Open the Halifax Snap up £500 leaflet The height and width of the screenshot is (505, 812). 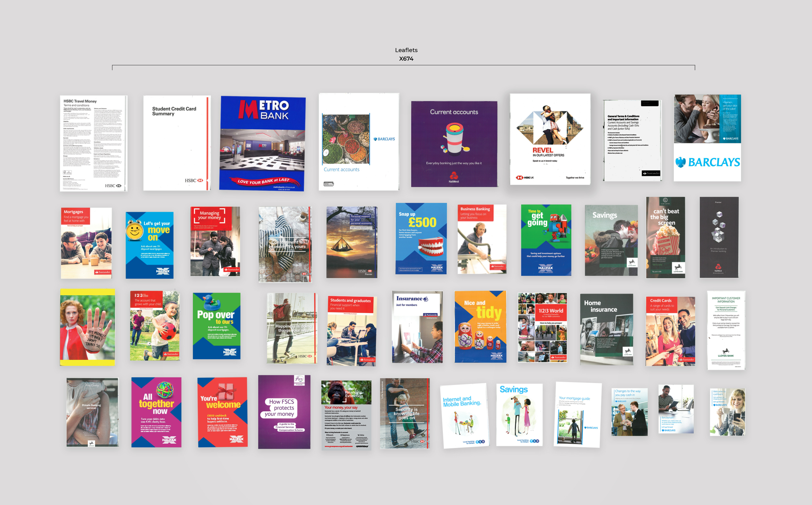tap(421, 239)
